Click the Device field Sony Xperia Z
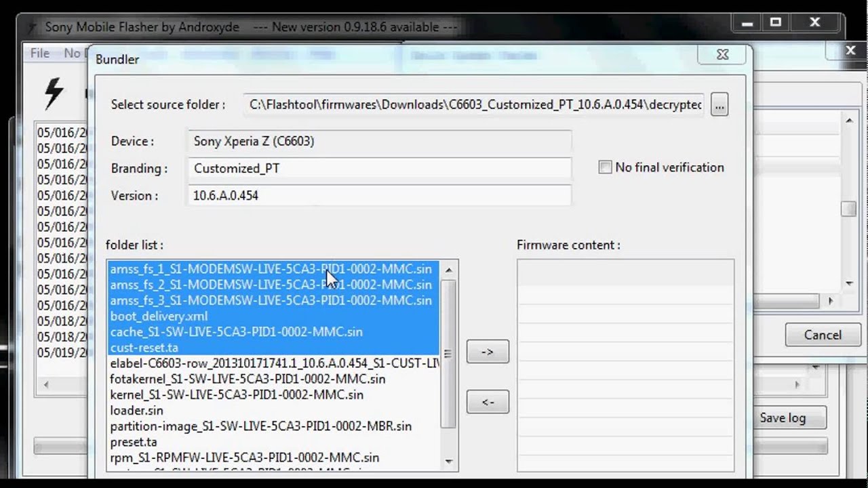 tap(379, 141)
